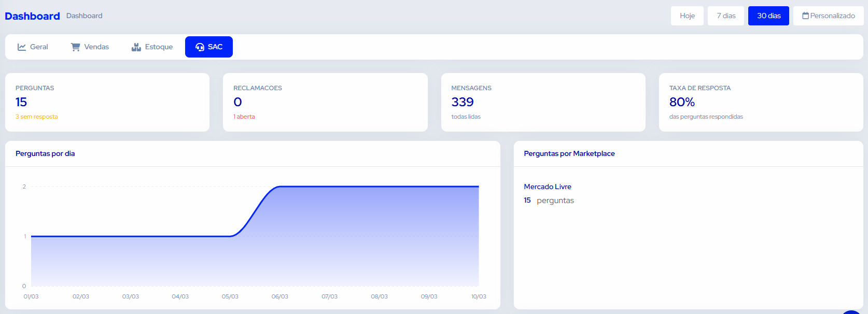This screenshot has width=868, height=314.
Task: Click the Dashboard breadcrumb text
Action: click(x=85, y=16)
